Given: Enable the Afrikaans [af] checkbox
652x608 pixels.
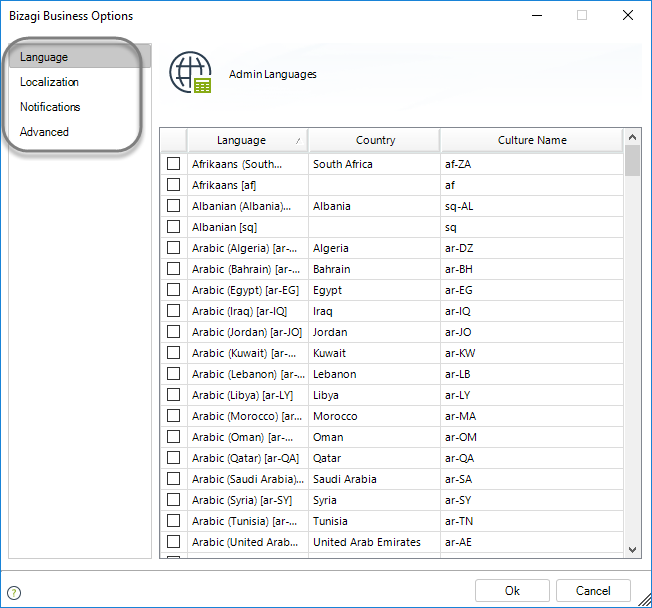Looking at the screenshot, I should point(173,185).
